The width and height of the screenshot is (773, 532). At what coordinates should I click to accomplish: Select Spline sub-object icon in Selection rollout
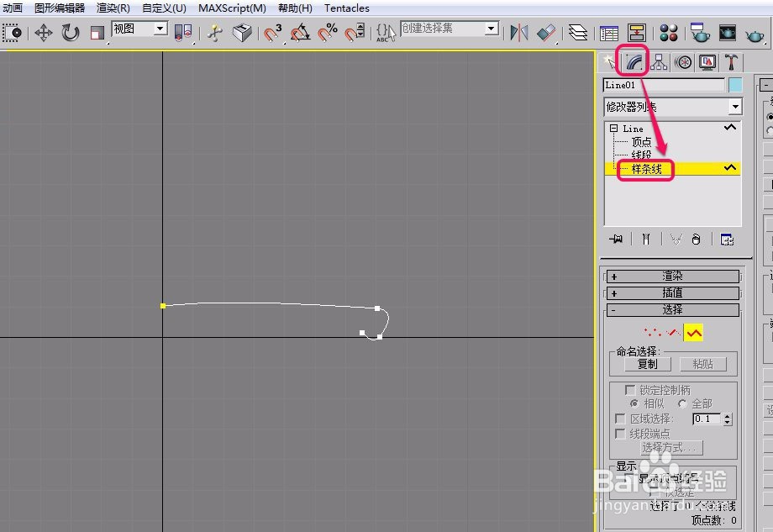693,333
